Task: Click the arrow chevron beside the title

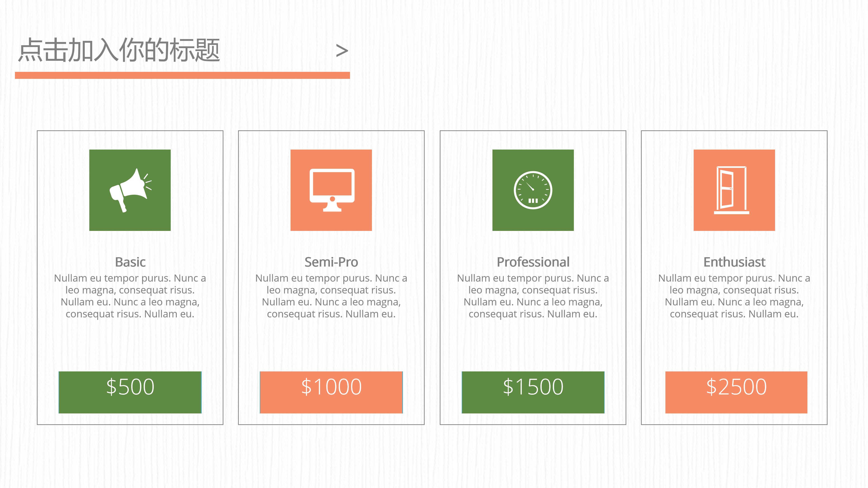Action: [x=342, y=51]
